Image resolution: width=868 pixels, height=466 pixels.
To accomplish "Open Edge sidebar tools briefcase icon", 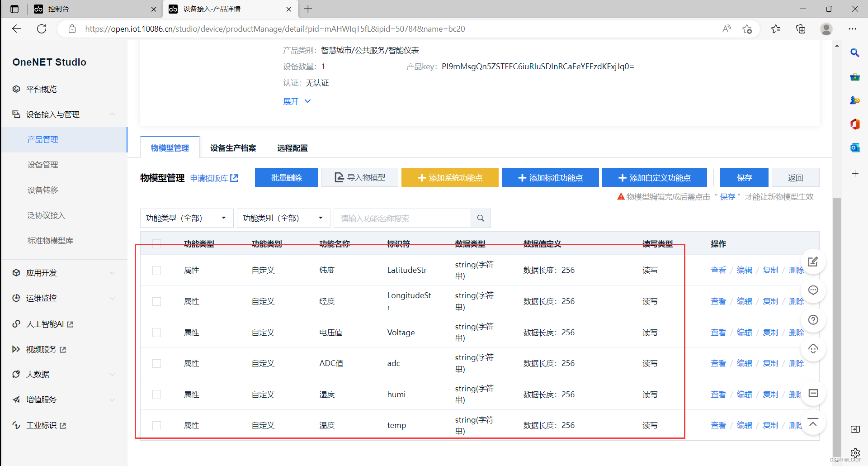I will pos(855,77).
